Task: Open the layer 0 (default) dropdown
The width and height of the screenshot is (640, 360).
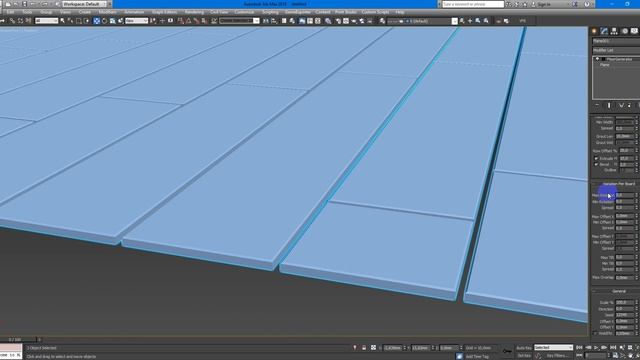Action: click(x=422, y=21)
